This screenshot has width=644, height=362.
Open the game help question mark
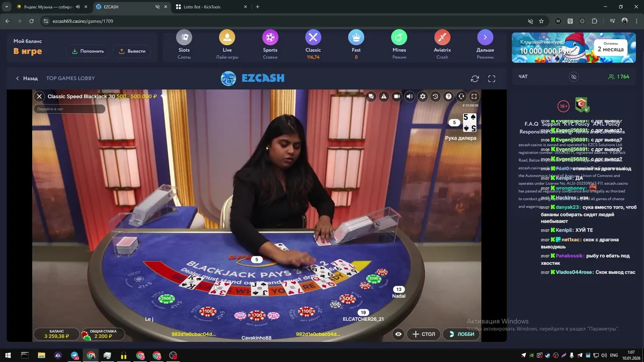(x=448, y=97)
